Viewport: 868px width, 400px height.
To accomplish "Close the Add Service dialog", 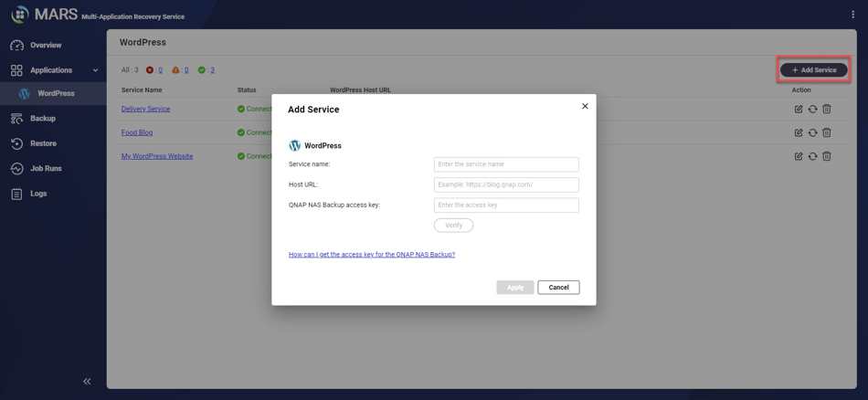I will click(x=585, y=106).
